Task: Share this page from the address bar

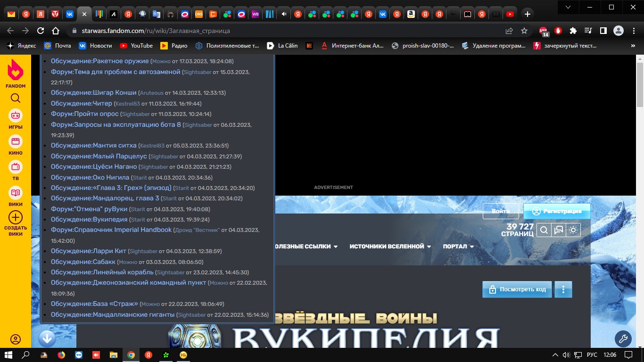Action: [509, 31]
